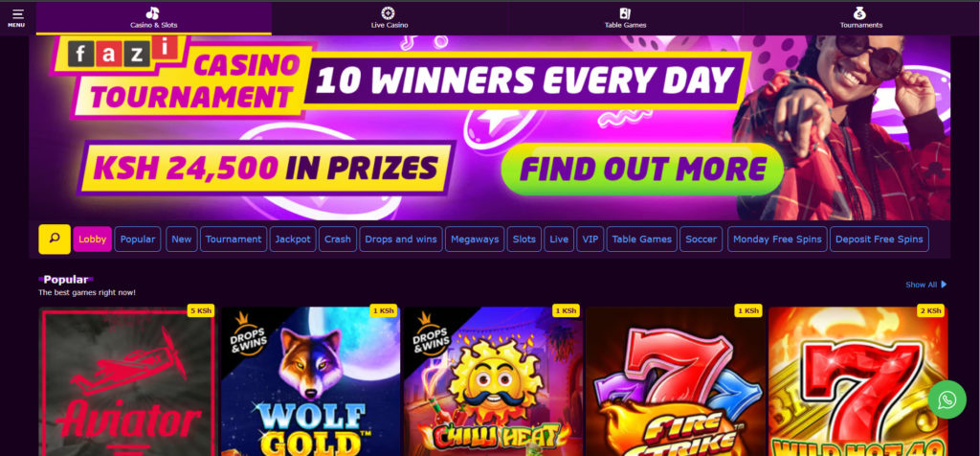Click the FIND OUT MORE banner button
Image resolution: width=980 pixels, height=456 pixels.
click(x=642, y=169)
